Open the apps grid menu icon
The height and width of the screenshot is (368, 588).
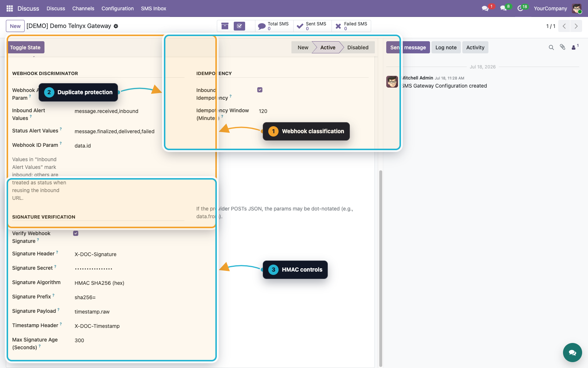[x=10, y=8]
